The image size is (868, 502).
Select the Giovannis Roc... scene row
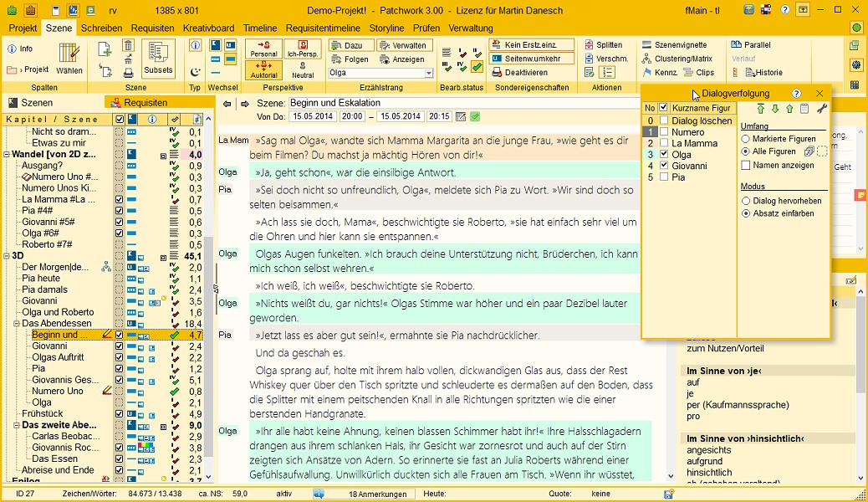(67, 448)
